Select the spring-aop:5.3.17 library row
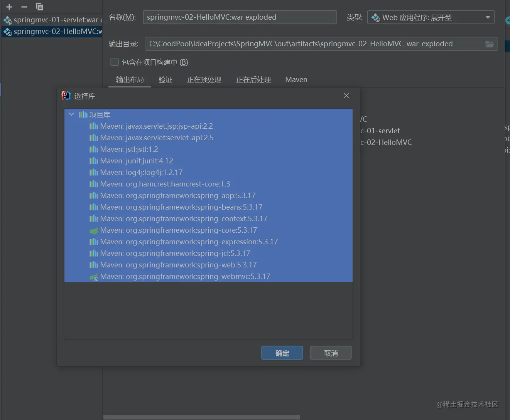This screenshot has height=420, width=510. click(208, 195)
